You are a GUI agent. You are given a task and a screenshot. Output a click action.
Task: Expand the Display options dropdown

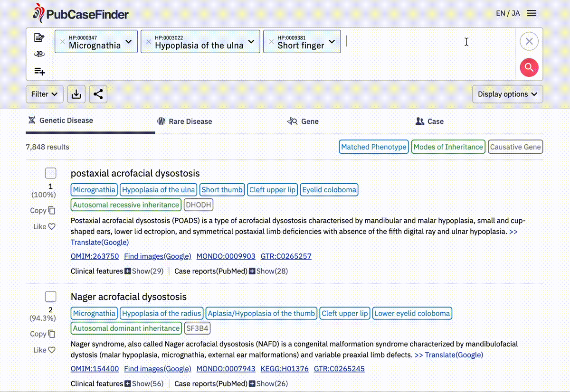click(507, 94)
